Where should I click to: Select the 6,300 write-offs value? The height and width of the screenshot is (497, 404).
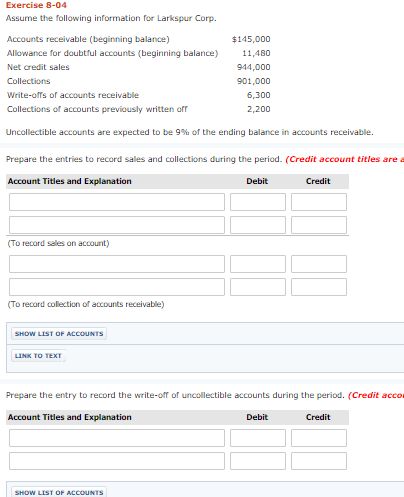pyautogui.click(x=259, y=95)
